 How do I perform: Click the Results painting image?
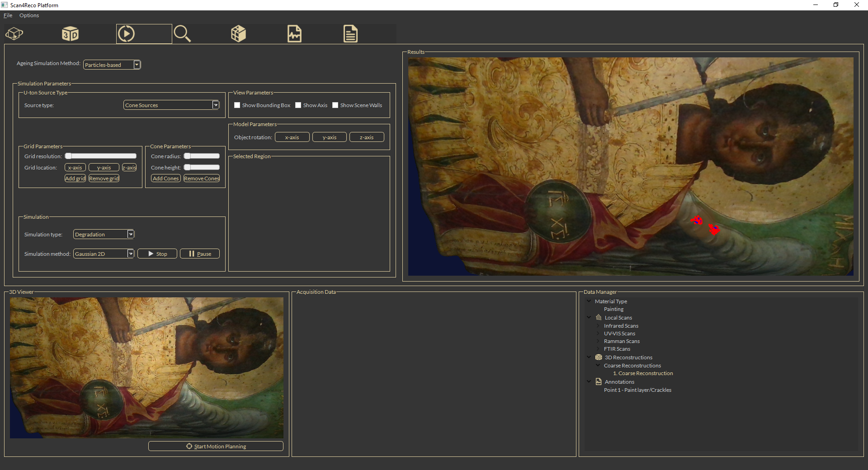coord(631,166)
